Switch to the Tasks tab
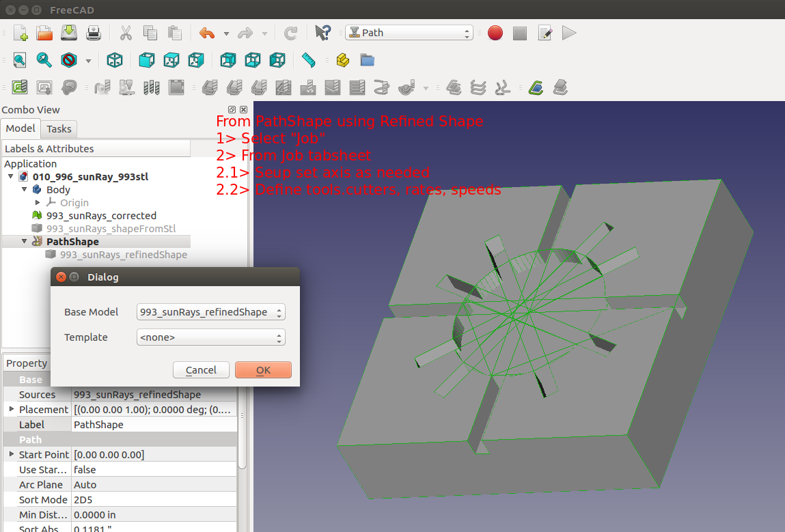 click(x=59, y=128)
